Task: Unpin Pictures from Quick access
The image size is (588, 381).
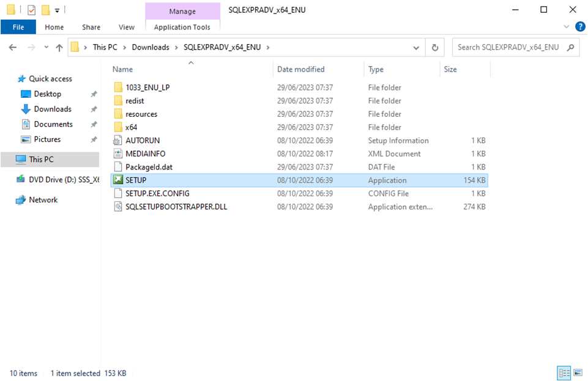Action: coord(94,139)
